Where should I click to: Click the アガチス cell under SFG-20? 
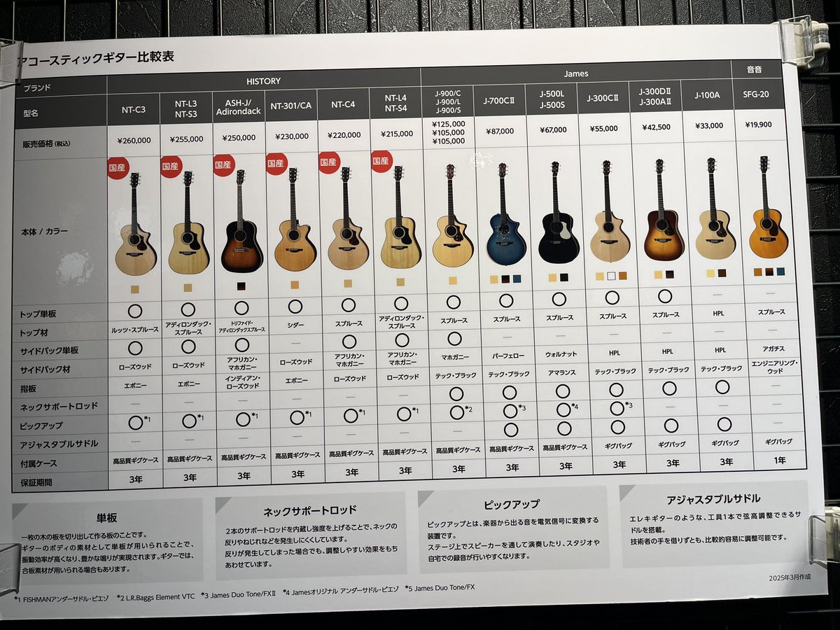(774, 347)
